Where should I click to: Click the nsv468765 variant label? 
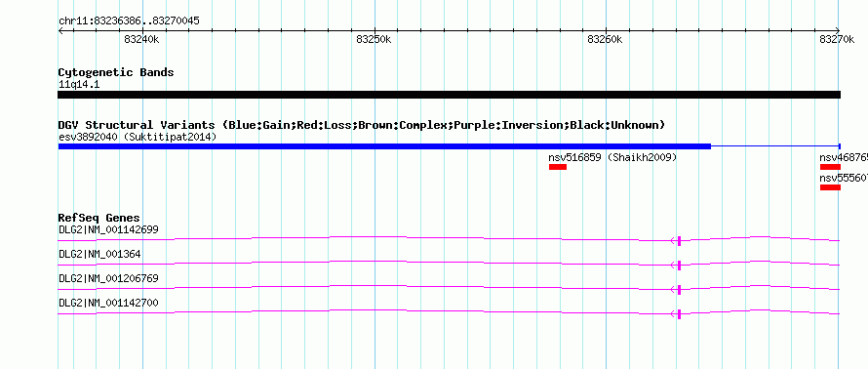(x=844, y=158)
